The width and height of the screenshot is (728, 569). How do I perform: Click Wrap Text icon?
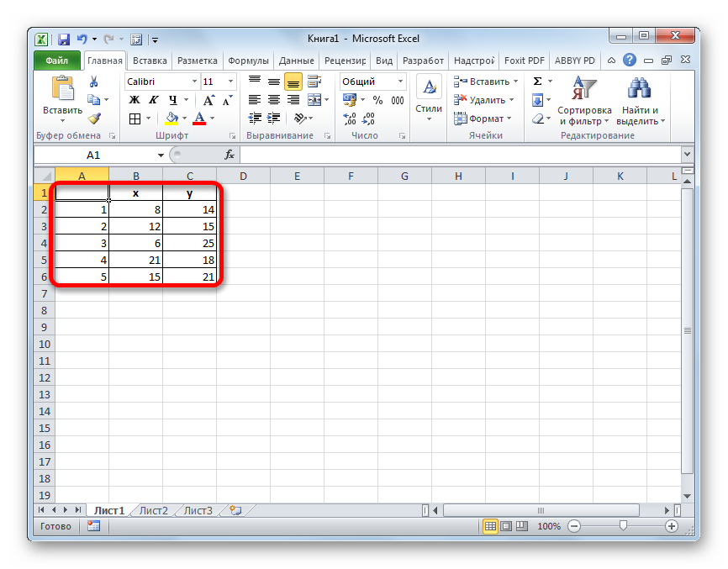tap(314, 82)
